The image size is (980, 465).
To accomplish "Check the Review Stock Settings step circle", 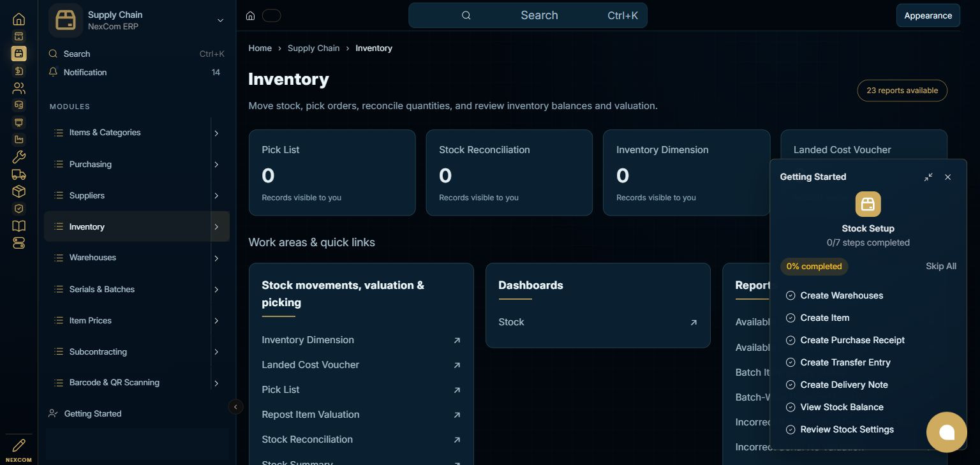I will 791,429.
